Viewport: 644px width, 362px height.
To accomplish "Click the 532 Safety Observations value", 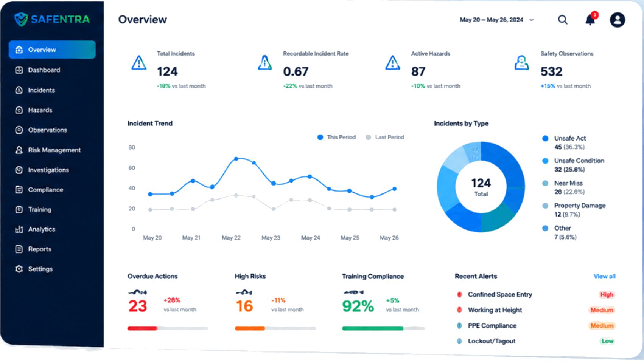I will click(x=551, y=71).
